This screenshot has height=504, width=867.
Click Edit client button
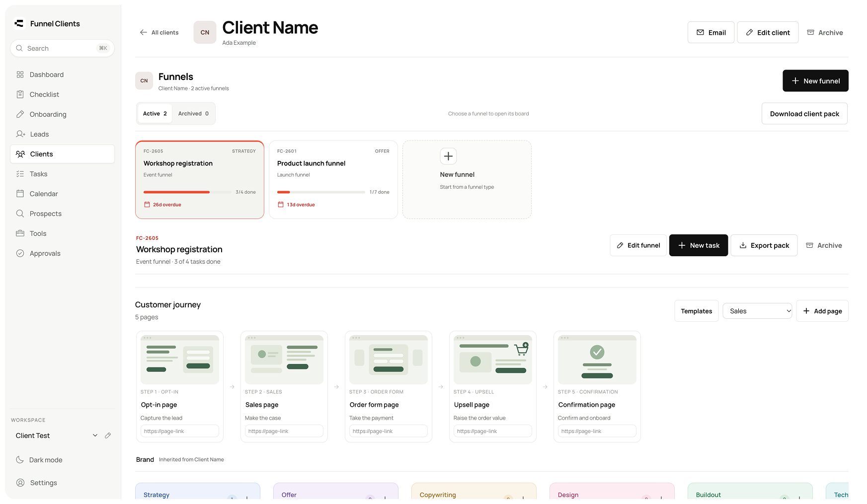[x=768, y=32]
